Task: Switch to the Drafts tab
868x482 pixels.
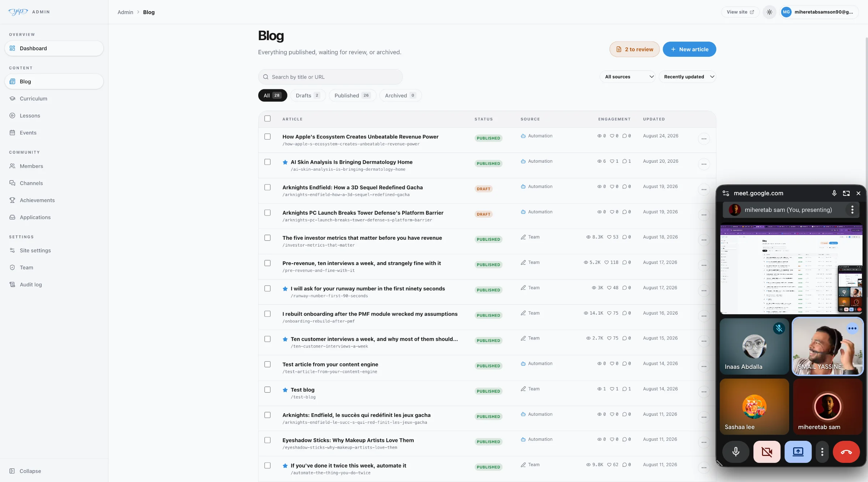Action: (x=308, y=95)
